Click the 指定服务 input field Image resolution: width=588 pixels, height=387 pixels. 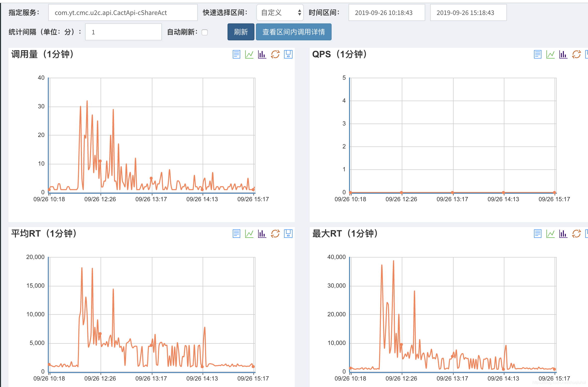click(x=123, y=12)
